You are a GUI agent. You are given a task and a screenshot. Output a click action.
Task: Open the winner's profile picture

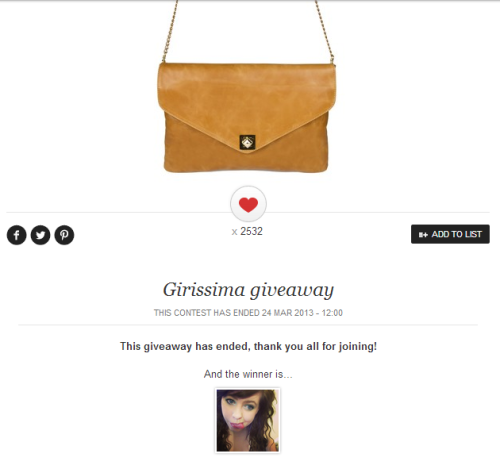tap(247, 421)
